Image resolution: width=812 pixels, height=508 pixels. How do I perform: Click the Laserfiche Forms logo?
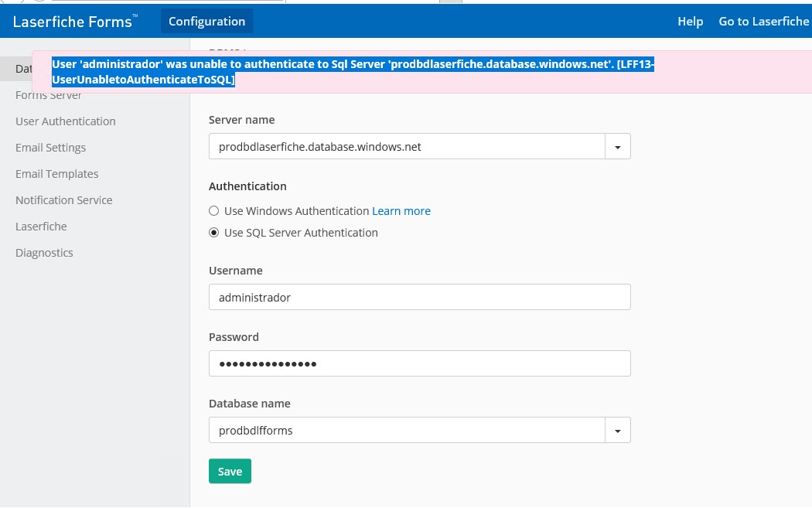74,22
